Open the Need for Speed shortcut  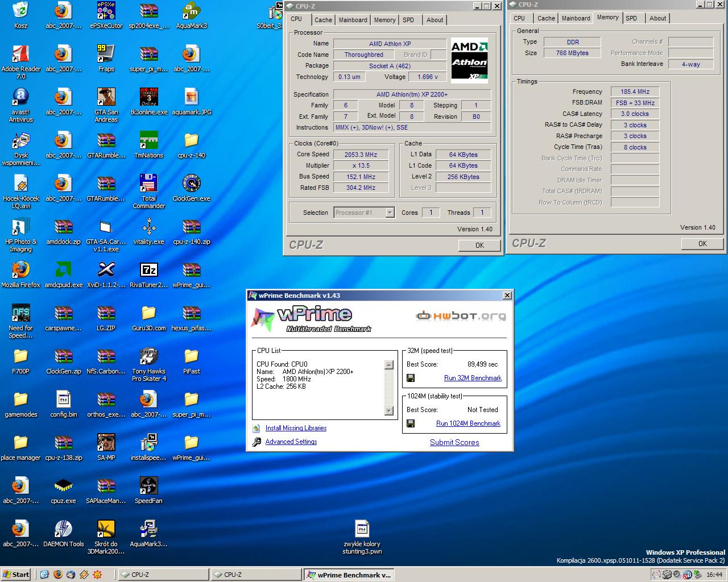[x=20, y=321]
